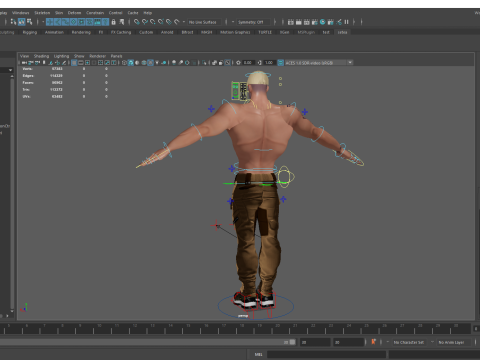Switch to the Motion Graphics shelf tab
The width and height of the screenshot is (480, 360).
(x=235, y=32)
